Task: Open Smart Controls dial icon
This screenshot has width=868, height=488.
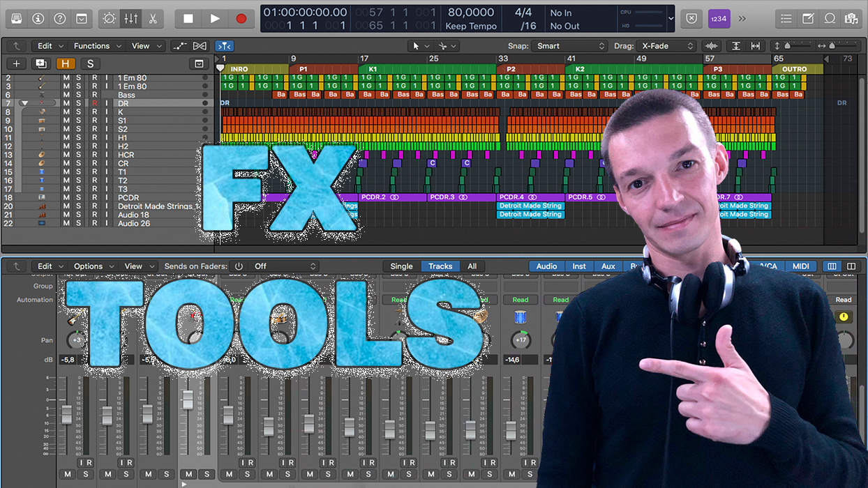Action: point(110,18)
